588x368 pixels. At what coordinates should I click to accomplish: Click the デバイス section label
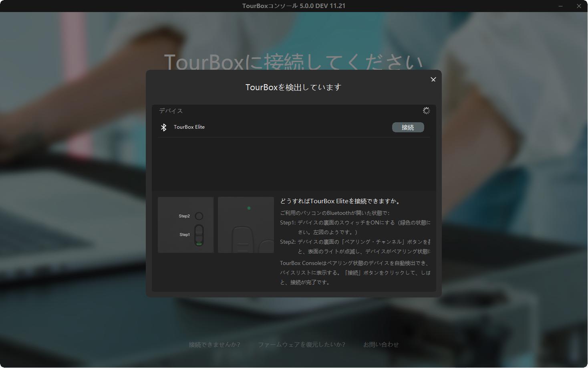tap(171, 111)
